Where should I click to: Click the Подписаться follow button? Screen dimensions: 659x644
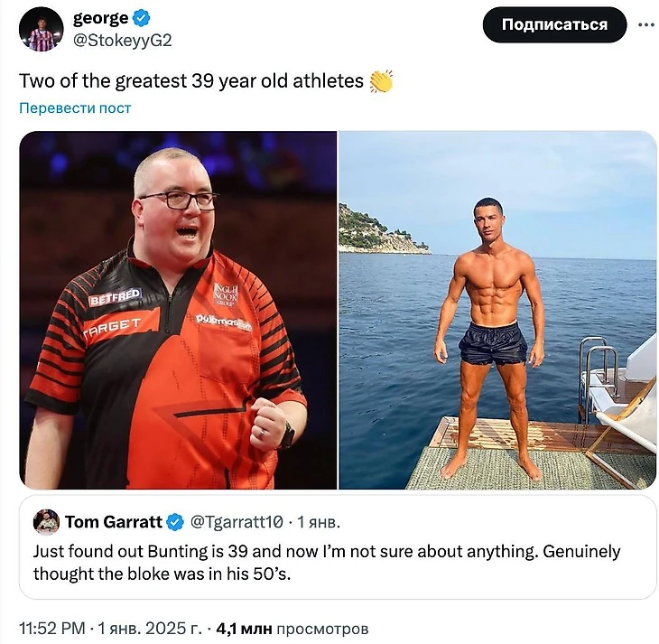coord(554,24)
